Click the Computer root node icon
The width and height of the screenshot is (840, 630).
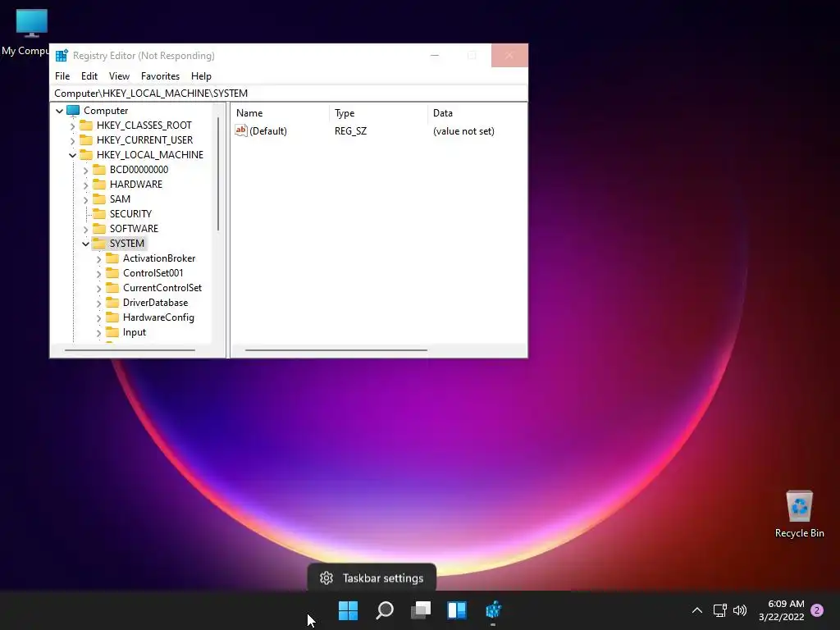73,111
